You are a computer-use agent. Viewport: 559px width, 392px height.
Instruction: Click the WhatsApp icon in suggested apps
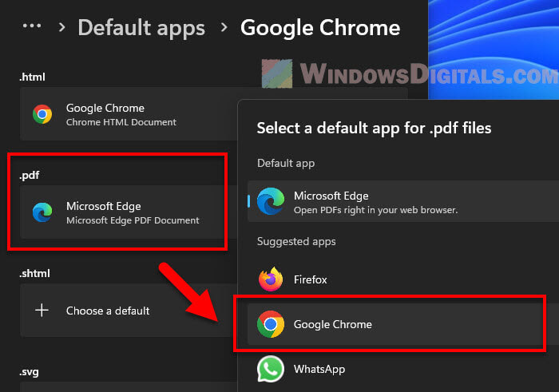point(271,369)
